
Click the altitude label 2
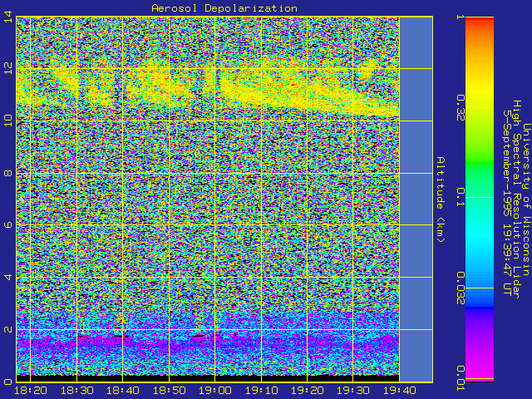(x=8, y=329)
